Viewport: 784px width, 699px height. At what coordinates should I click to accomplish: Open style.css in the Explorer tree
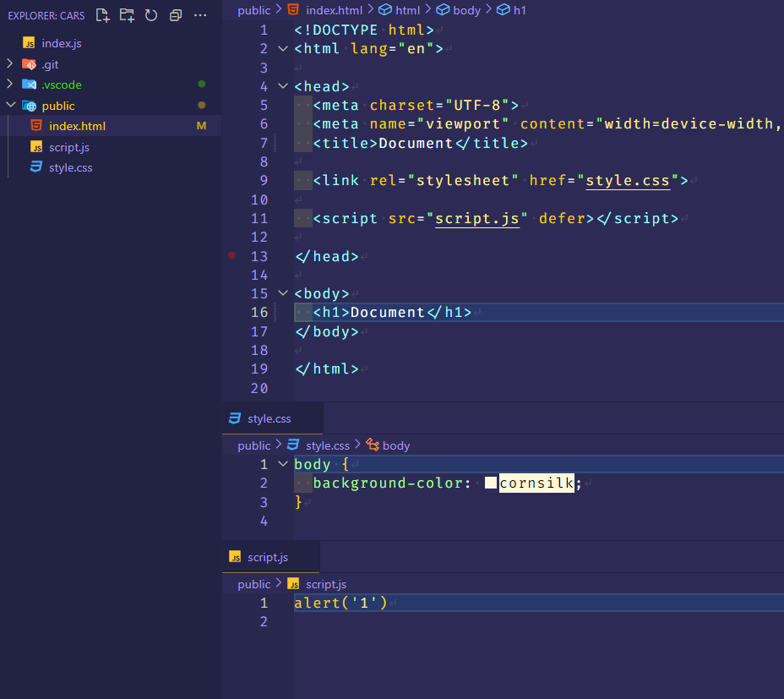tap(70, 167)
